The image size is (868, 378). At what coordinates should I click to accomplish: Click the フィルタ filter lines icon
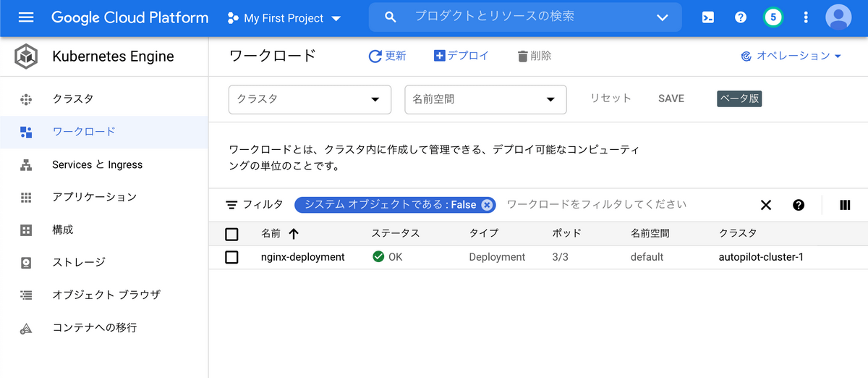pyautogui.click(x=231, y=205)
